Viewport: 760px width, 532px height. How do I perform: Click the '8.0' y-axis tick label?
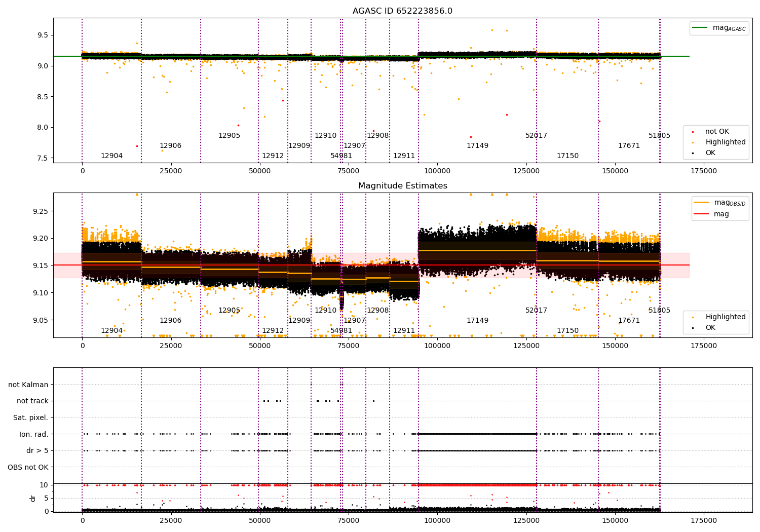click(x=43, y=128)
